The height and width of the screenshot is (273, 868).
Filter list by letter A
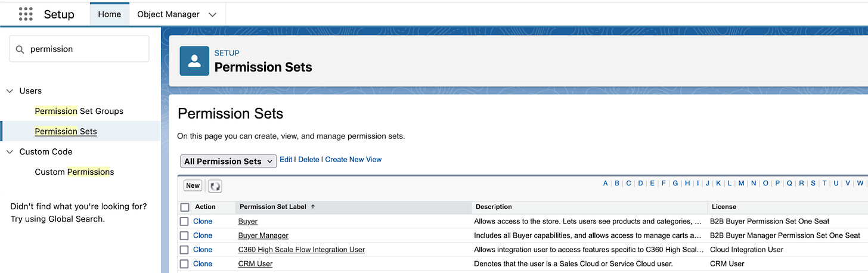point(605,184)
